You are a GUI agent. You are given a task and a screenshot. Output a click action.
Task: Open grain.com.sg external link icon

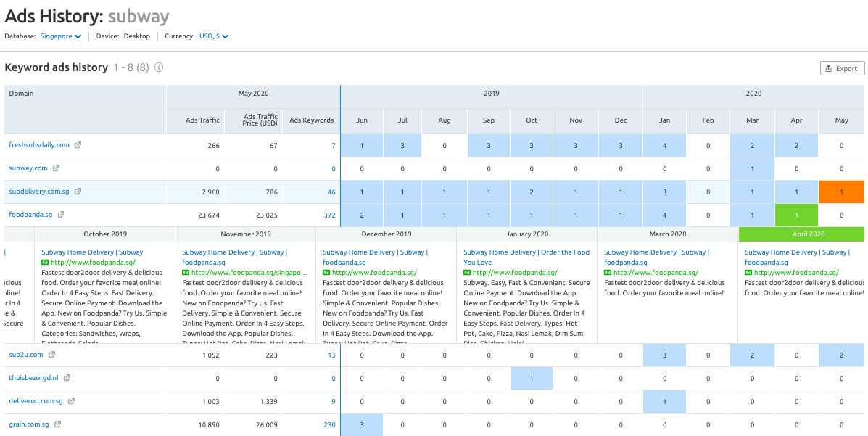(x=57, y=424)
